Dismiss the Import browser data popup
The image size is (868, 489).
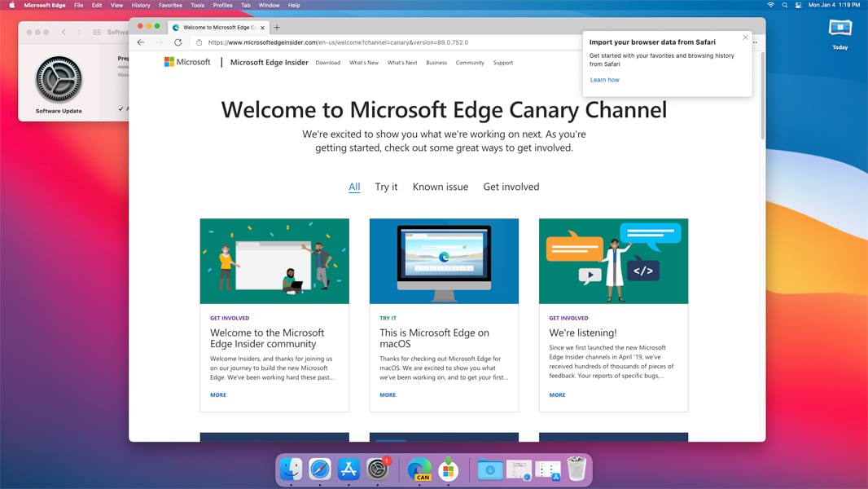[745, 37]
